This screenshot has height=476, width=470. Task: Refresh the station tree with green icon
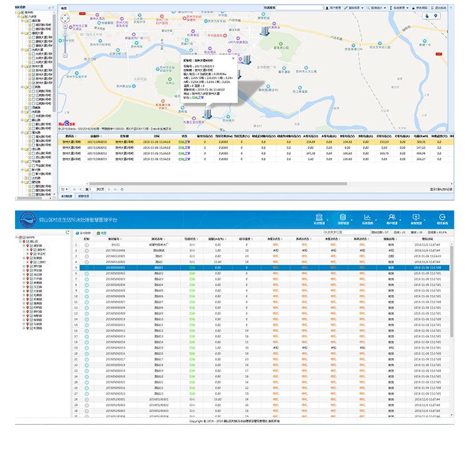point(68,232)
